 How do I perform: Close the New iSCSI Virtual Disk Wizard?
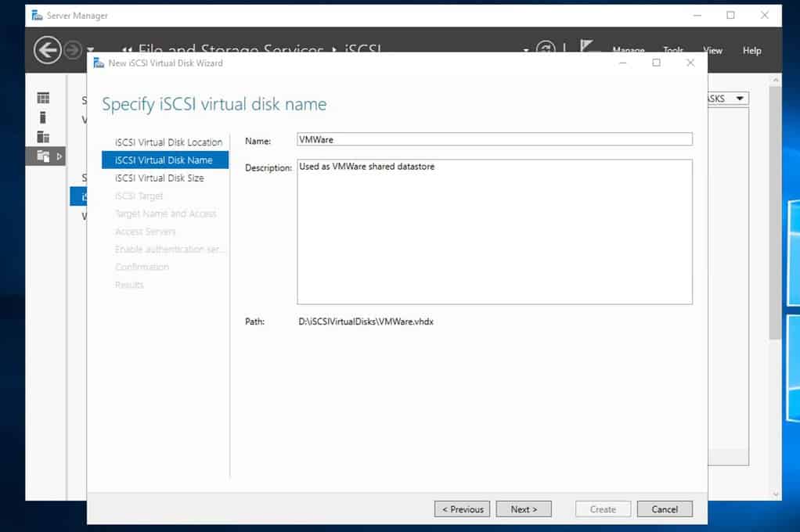coord(690,63)
